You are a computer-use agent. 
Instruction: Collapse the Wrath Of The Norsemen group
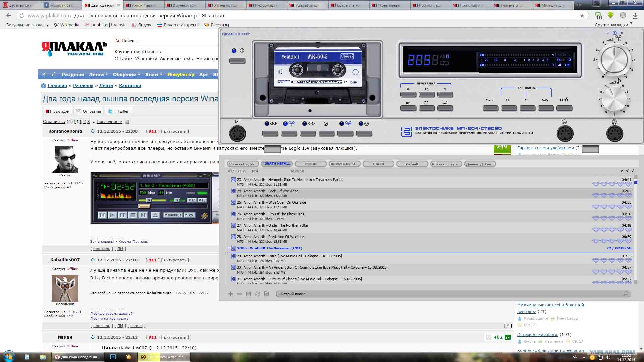pyautogui.click(x=230, y=248)
